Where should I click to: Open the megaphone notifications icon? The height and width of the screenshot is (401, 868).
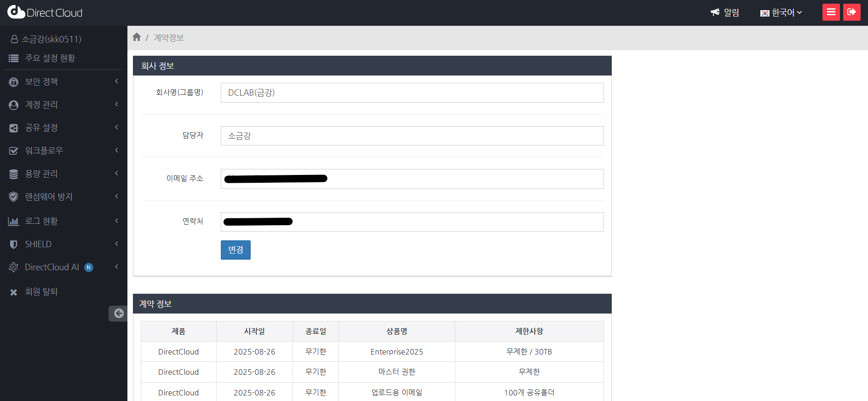click(x=715, y=12)
